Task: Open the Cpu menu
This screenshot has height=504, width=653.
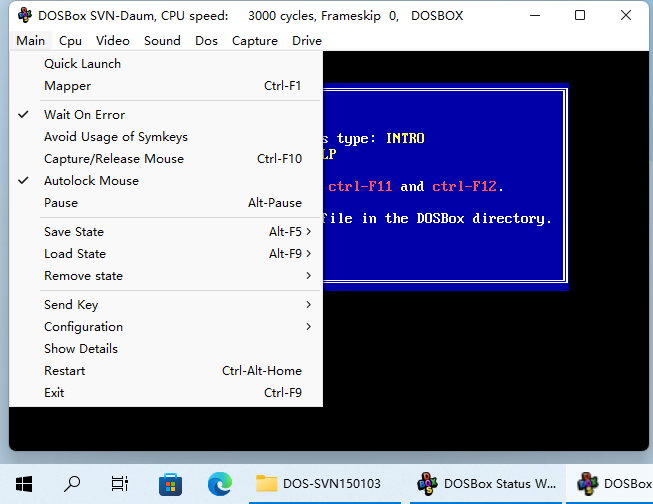Action: [x=70, y=41]
